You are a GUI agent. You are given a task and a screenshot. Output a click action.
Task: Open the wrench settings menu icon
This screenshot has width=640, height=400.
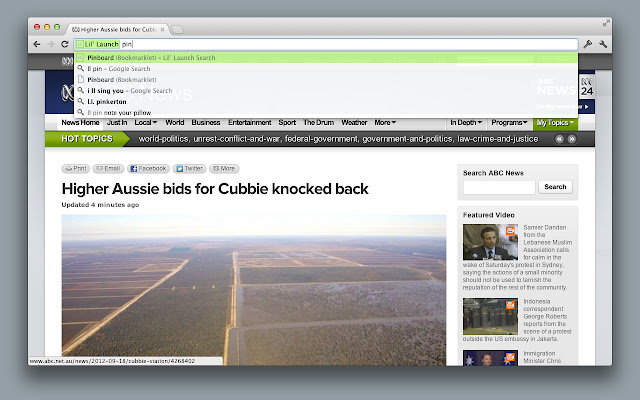(603, 44)
